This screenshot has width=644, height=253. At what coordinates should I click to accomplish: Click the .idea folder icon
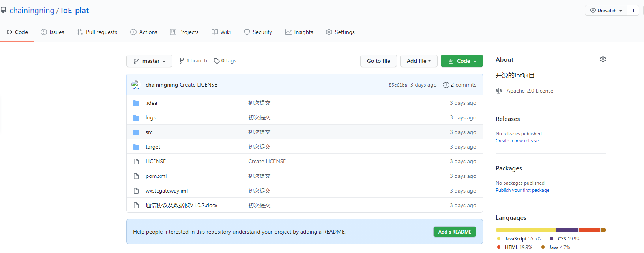136,103
